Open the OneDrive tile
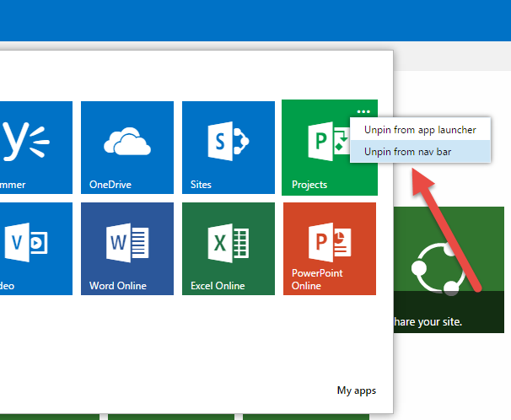The image size is (511, 420). pos(127,148)
